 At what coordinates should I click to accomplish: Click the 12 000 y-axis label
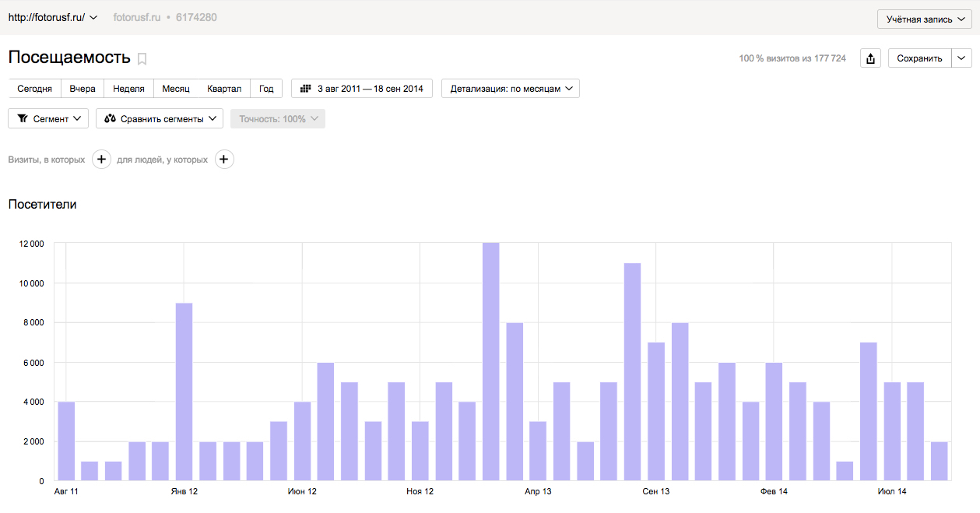(31, 244)
